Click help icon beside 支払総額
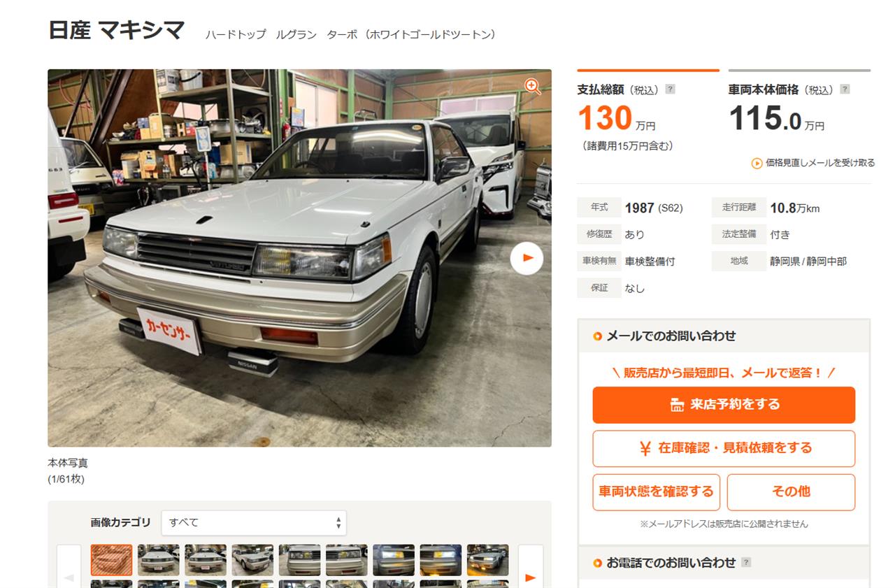The height and width of the screenshot is (588, 895). tap(670, 89)
